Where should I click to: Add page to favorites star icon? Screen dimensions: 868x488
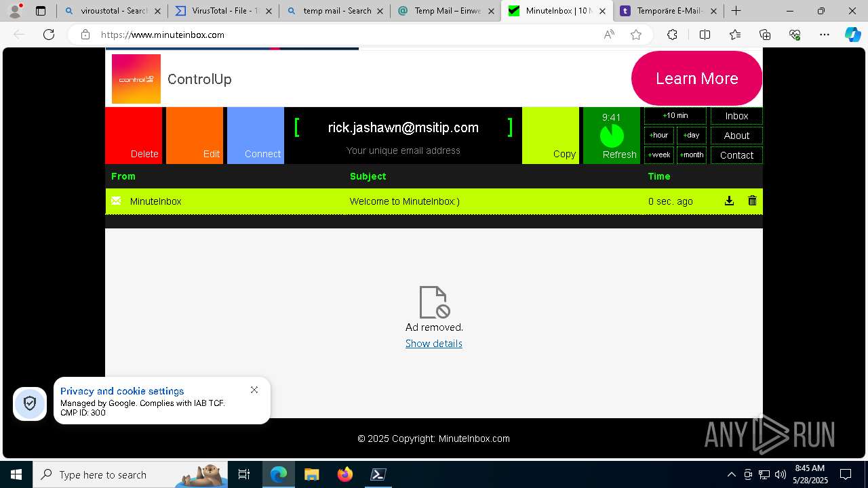tap(636, 35)
